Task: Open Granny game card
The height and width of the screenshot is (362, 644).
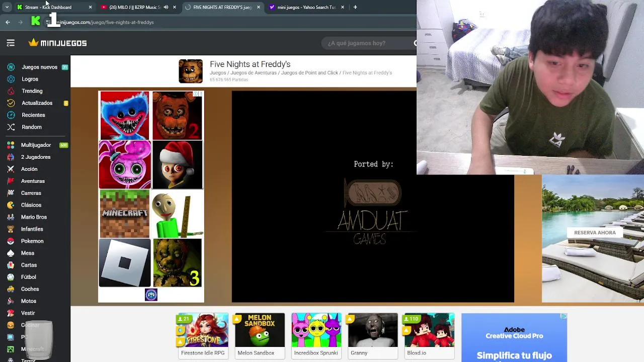Action: click(372, 335)
